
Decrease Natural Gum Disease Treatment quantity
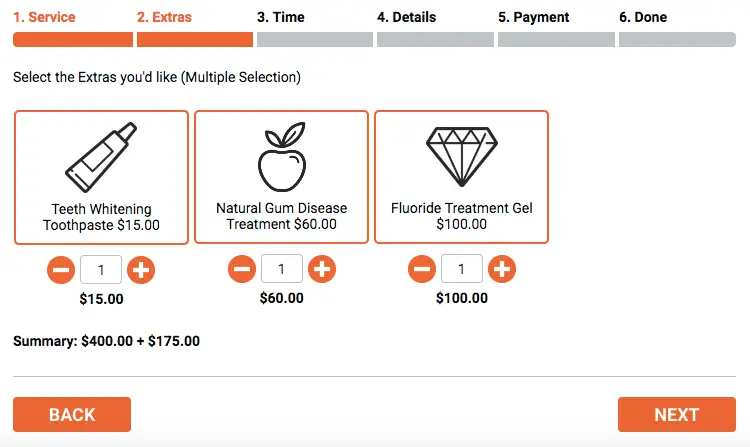[242, 269]
